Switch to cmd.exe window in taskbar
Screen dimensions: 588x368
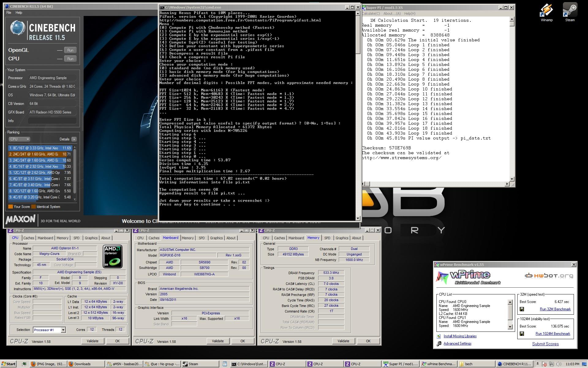(249, 364)
